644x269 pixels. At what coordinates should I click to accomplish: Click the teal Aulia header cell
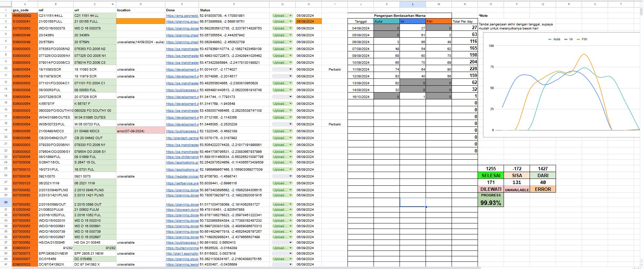(x=387, y=21)
